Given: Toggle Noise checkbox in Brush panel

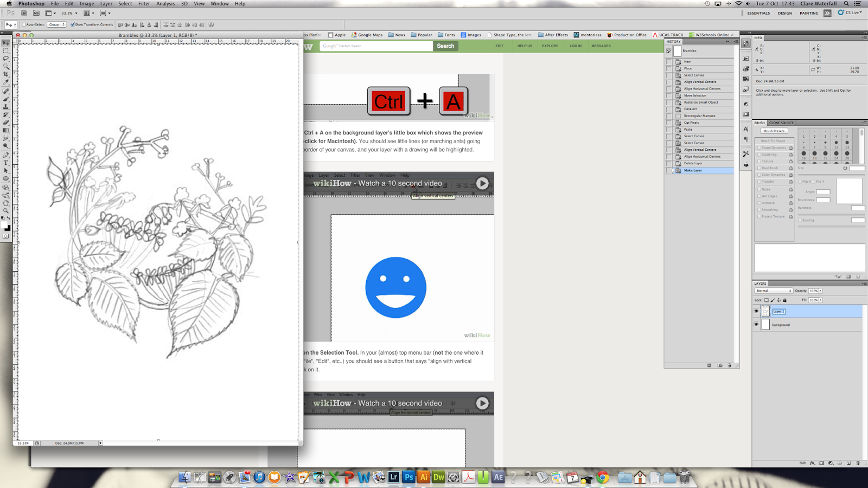Looking at the screenshot, I should tap(758, 189).
